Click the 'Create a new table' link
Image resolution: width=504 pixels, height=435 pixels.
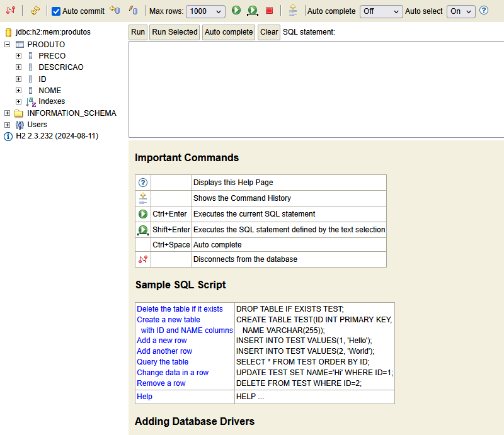click(x=168, y=320)
